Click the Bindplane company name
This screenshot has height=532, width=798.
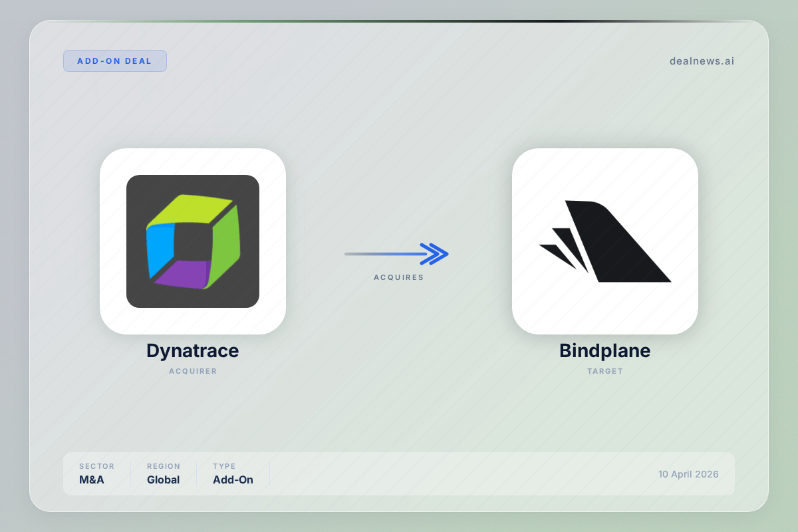[604, 350]
